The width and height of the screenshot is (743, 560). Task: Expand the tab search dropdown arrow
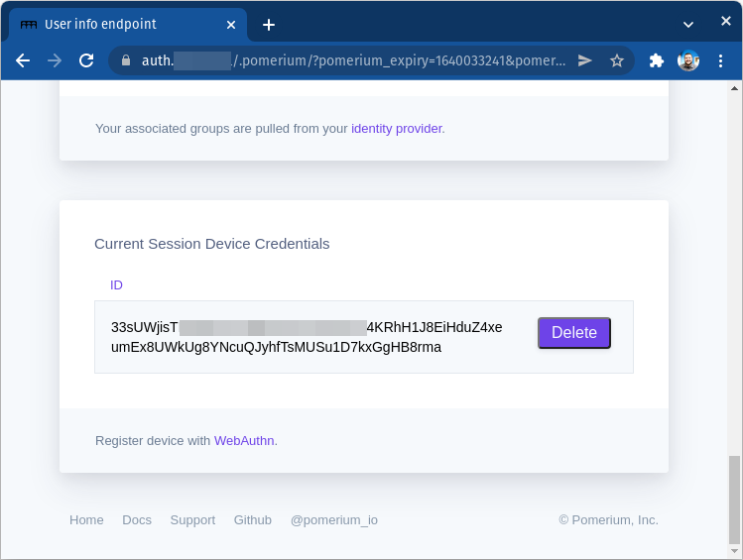pos(688,24)
